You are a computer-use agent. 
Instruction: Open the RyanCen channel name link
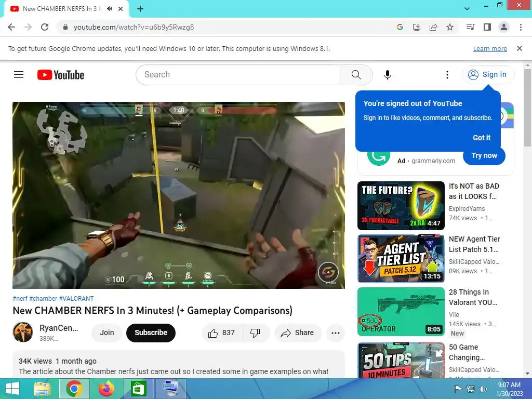[59, 328]
